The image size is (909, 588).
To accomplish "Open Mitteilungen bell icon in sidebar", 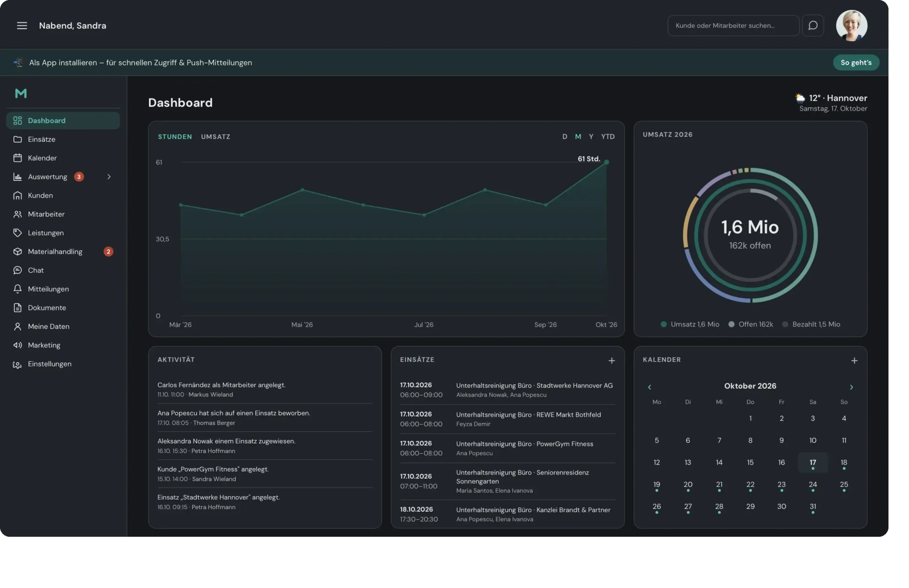I will 17,289.
